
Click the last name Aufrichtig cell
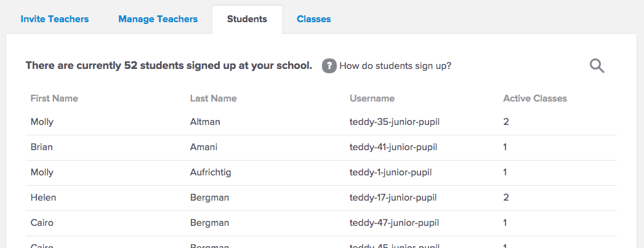click(211, 172)
